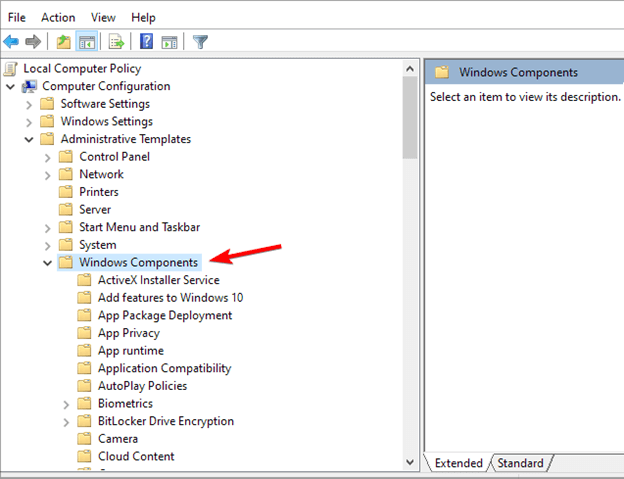Select the App Privacy folder

(x=128, y=333)
